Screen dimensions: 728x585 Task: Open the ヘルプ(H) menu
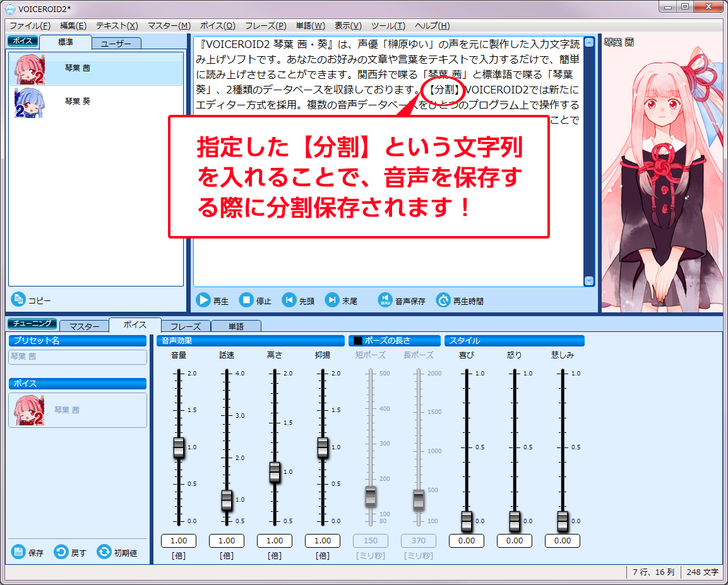point(433,26)
